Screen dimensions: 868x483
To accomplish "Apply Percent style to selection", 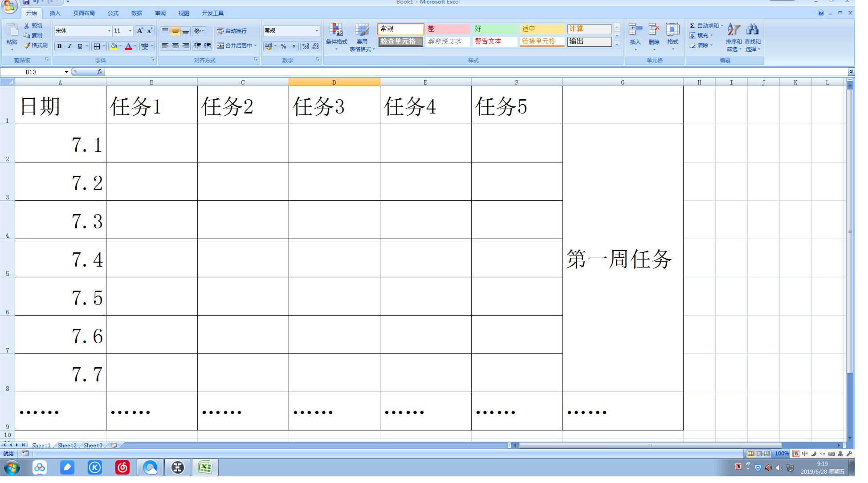I will [284, 45].
